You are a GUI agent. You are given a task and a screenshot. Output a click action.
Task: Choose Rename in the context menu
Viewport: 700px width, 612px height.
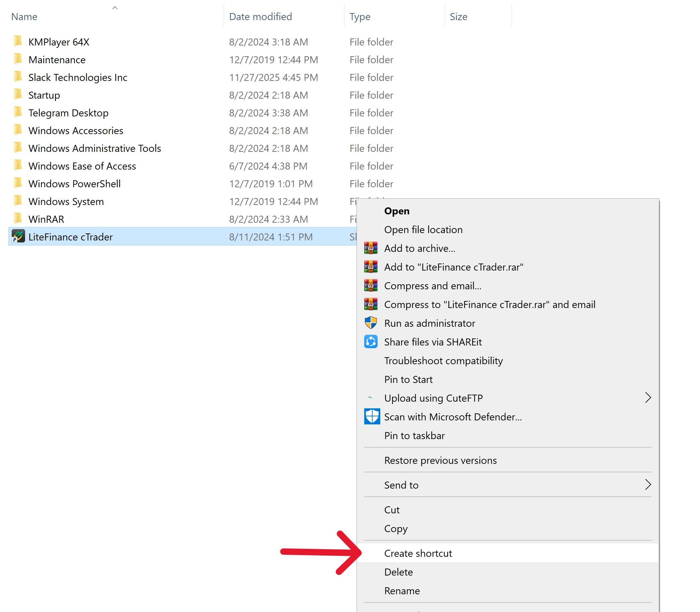point(402,591)
